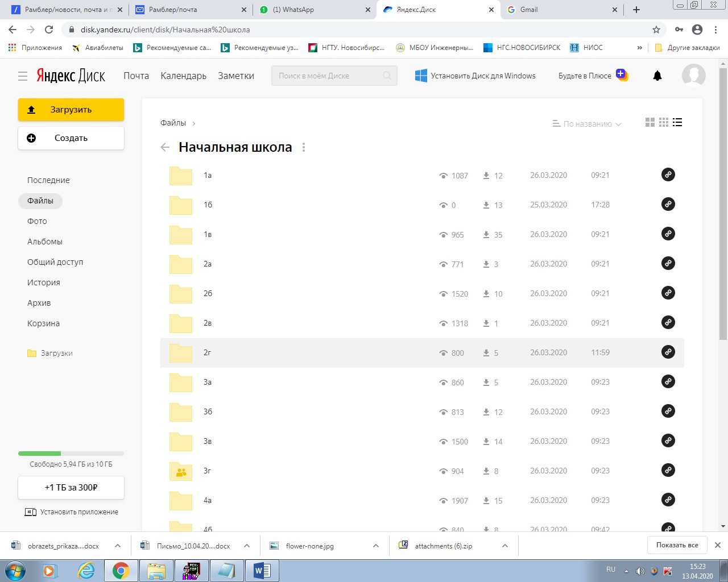Click the share link icon for folder 1а
728x582 pixels.
click(x=668, y=175)
